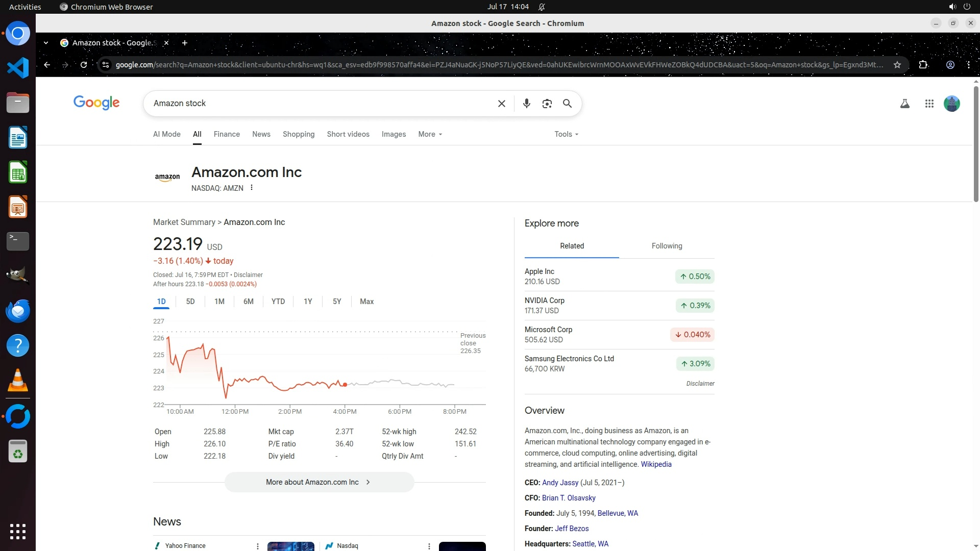Screen dimensions: 980x551
Task: Show the Max chart range
Action: coord(366,302)
